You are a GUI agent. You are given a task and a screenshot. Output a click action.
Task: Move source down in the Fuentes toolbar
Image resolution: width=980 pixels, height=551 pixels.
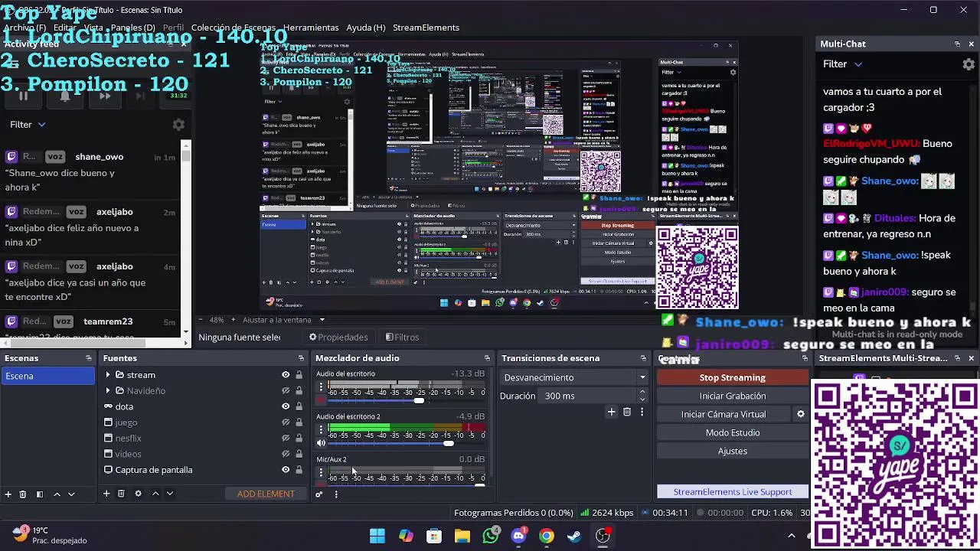click(170, 494)
